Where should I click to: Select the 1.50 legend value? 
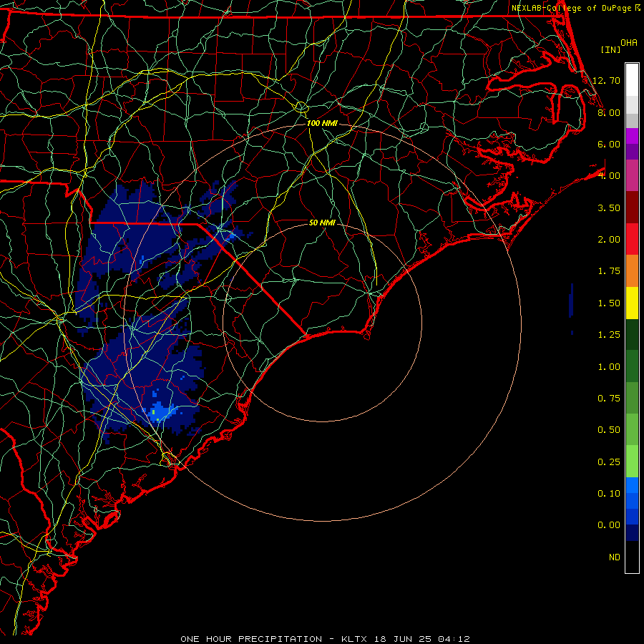pos(609,303)
